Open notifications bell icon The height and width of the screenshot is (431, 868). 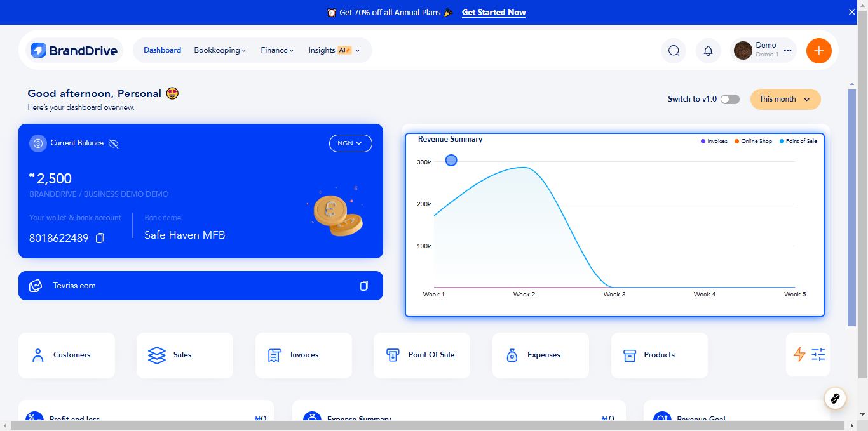click(x=709, y=51)
